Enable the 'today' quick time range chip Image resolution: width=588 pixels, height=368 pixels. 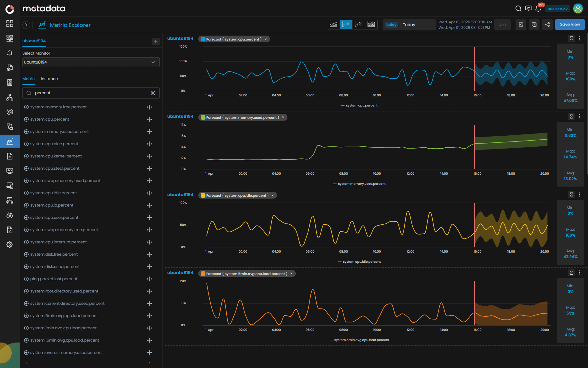(391, 25)
